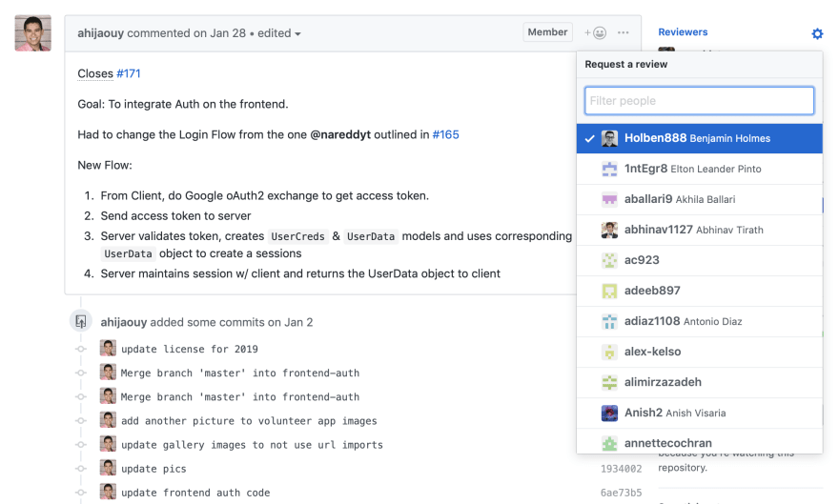Click abhinav1127's profile photo

609,230
